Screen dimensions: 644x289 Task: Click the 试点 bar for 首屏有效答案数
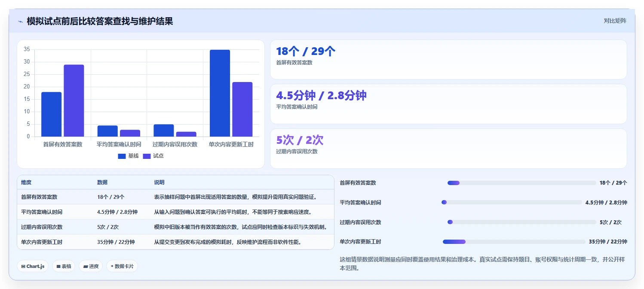(x=74, y=100)
